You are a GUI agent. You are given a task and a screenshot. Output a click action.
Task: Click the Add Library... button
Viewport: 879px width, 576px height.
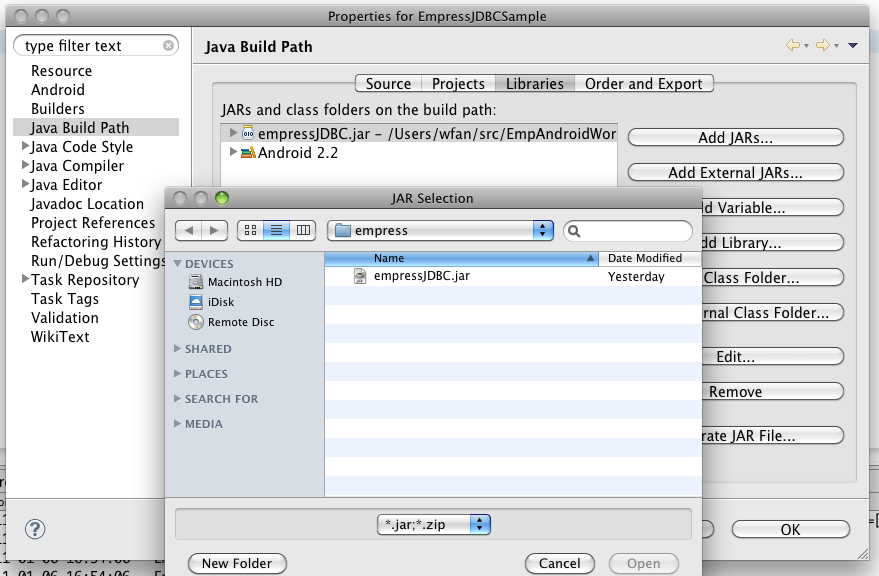(772, 242)
